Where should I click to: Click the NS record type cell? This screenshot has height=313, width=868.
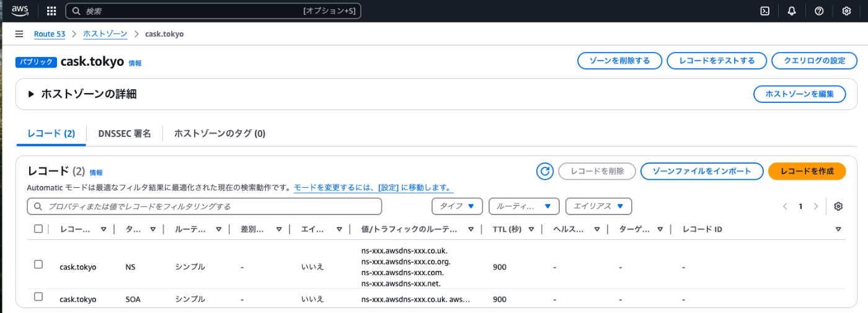click(x=130, y=267)
